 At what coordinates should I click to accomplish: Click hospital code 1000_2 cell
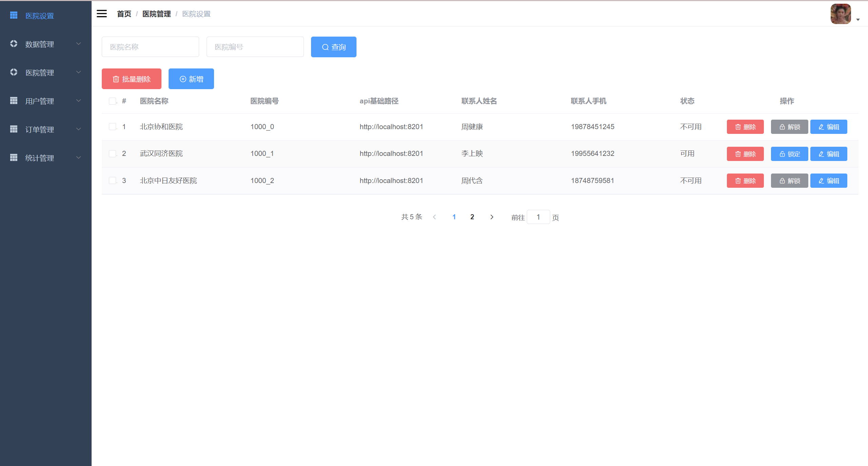pos(262,181)
